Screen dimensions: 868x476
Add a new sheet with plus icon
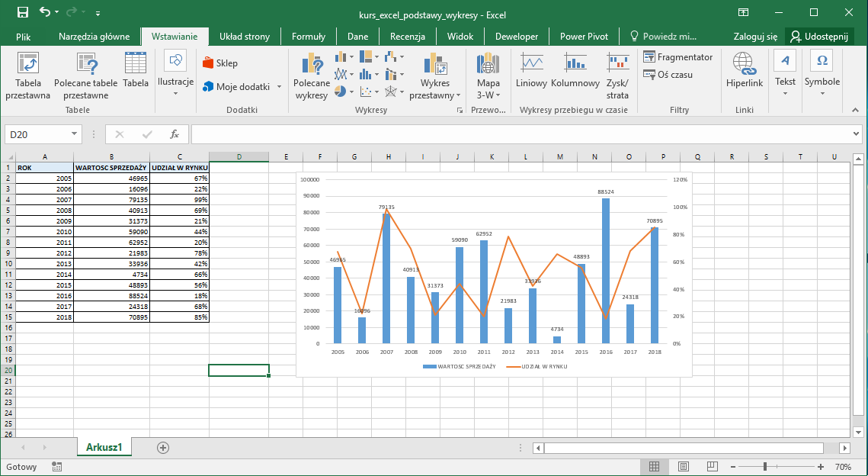(163, 448)
